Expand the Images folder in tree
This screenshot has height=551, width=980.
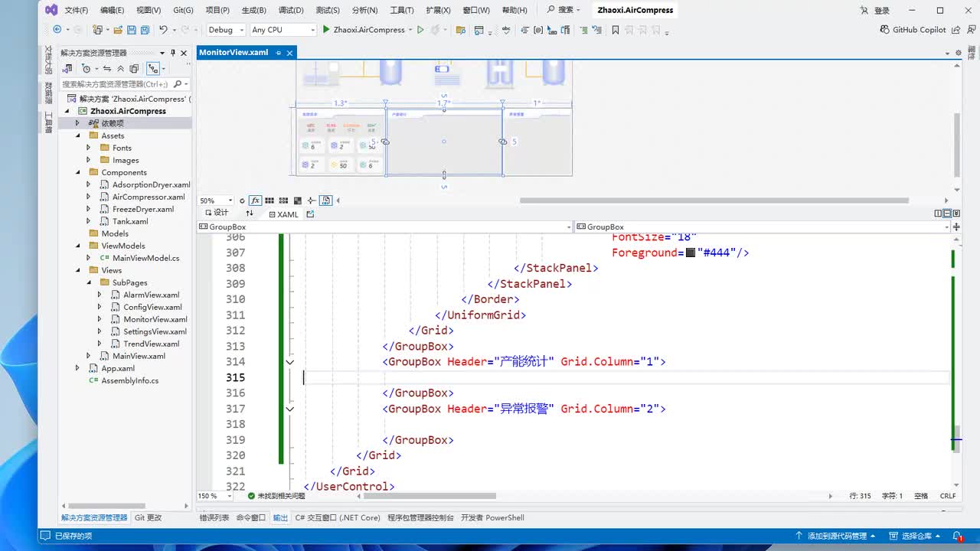tap(89, 160)
